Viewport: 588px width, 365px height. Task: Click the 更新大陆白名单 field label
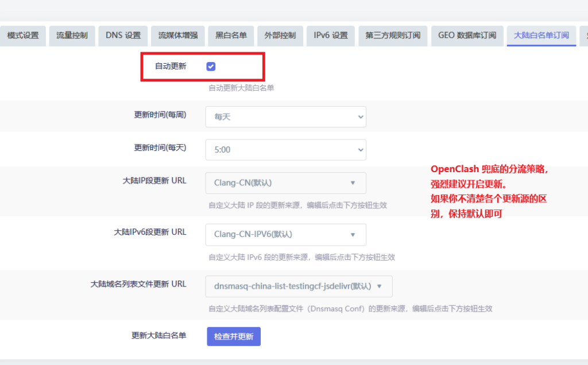[x=158, y=336]
